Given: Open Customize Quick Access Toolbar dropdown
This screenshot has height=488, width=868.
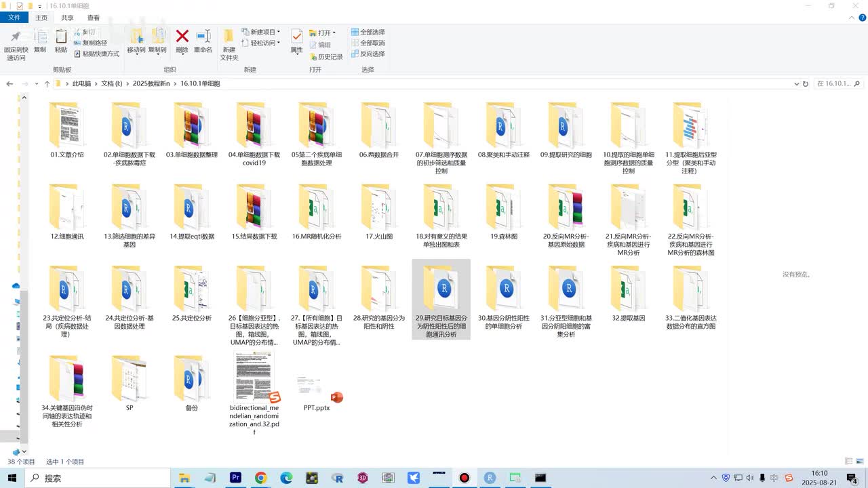Looking at the screenshot, I should tap(40, 6).
